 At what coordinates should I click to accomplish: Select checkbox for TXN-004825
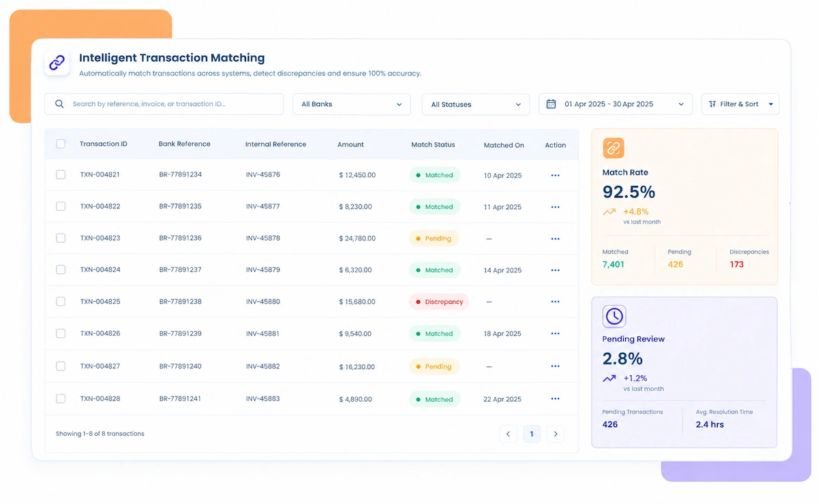click(61, 301)
